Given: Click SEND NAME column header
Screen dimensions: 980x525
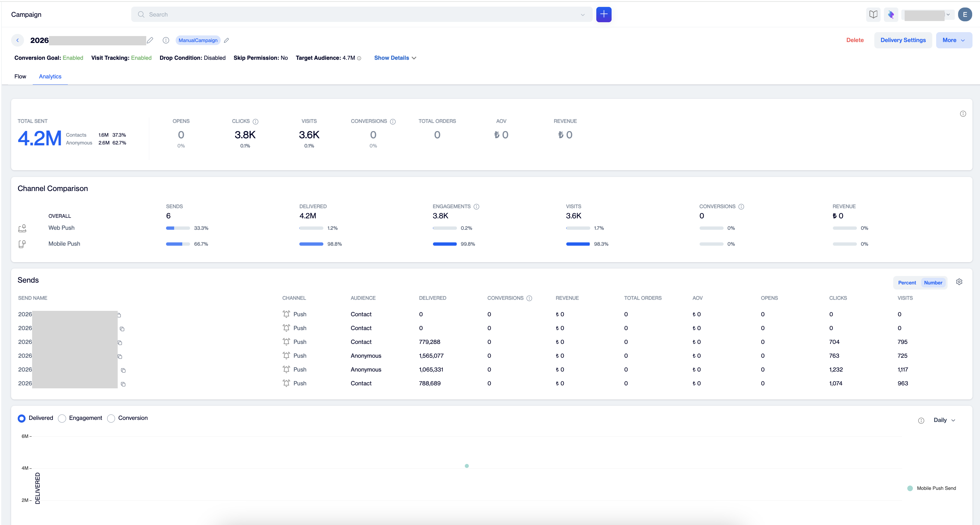Looking at the screenshot, I should [33, 298].
